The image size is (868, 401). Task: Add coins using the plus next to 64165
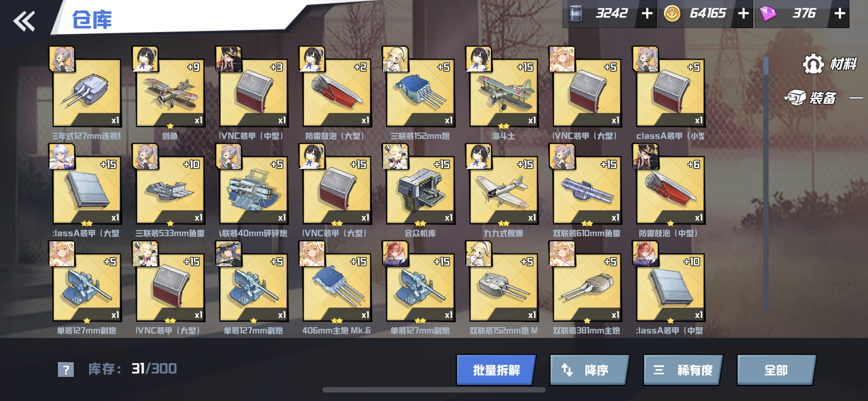point(743,14)
